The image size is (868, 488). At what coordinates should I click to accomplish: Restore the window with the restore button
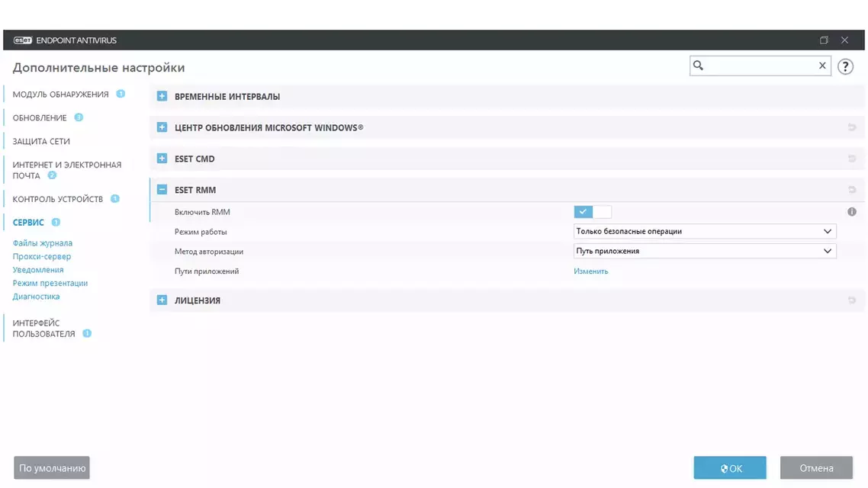click(x=824, y=40)
